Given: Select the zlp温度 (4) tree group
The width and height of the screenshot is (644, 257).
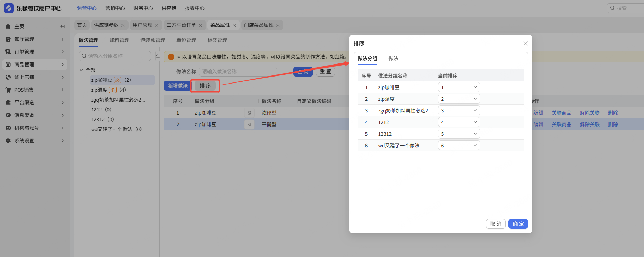Looking at the screenshot, I should (108, 90).
